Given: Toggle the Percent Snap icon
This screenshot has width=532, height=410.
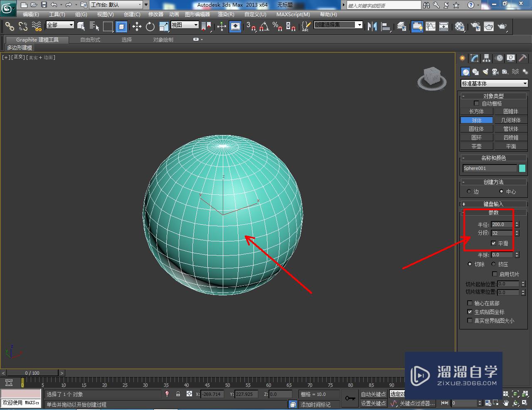Looking at the screenshot, I should pos(277,27).
